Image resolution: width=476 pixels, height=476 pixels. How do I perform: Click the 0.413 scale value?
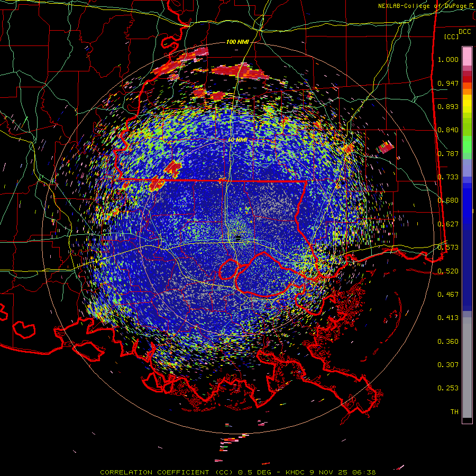point(448,318)
